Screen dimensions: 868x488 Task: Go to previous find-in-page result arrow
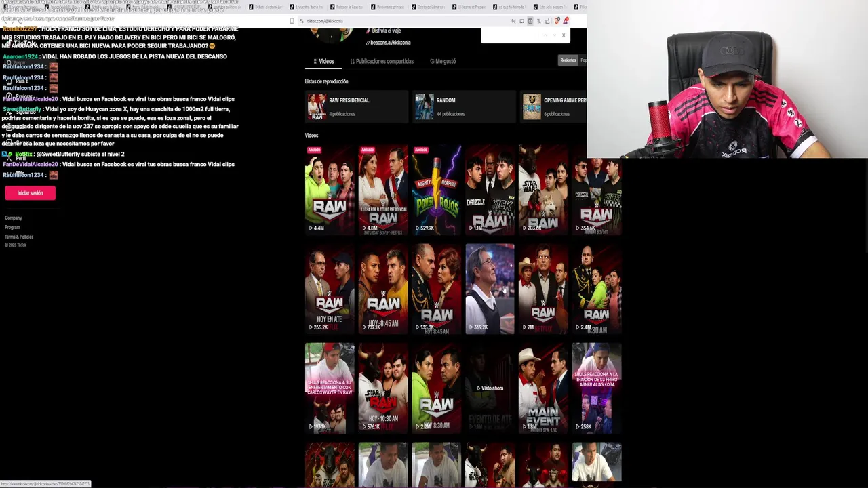tap(545, 35)
